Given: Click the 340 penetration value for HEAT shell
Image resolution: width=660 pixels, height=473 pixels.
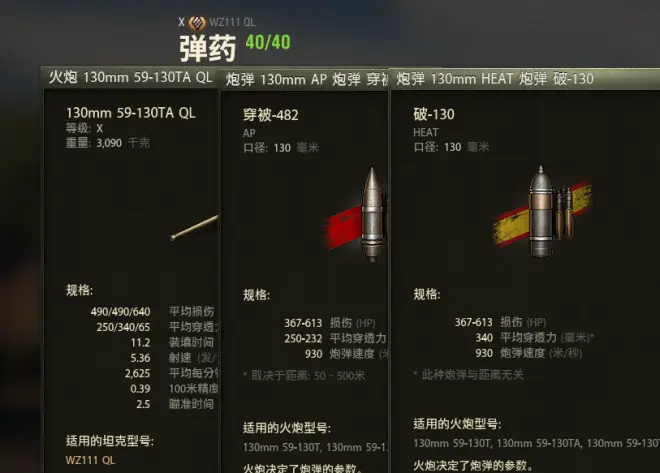Looking at the screenshot, I should (484, 337).
